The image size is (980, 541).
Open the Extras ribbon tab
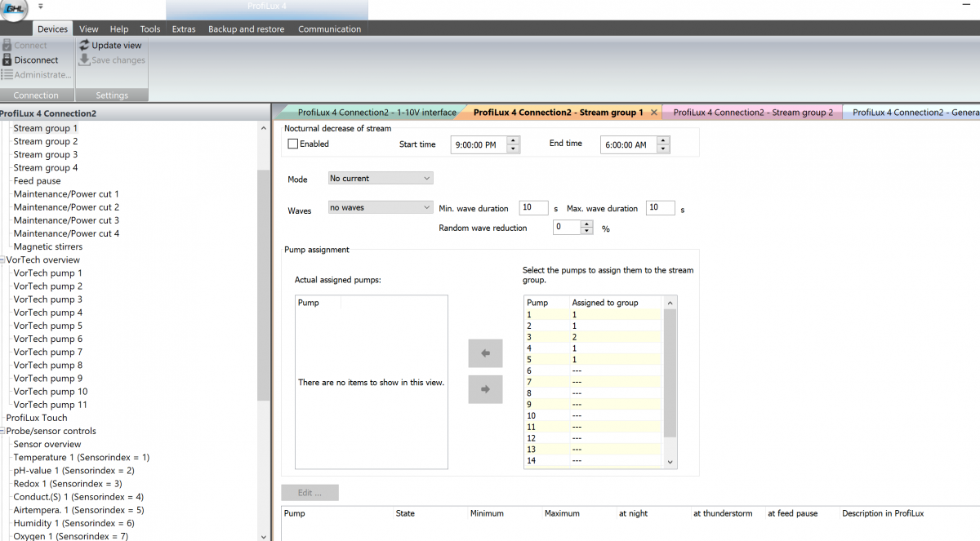[184, 29]
